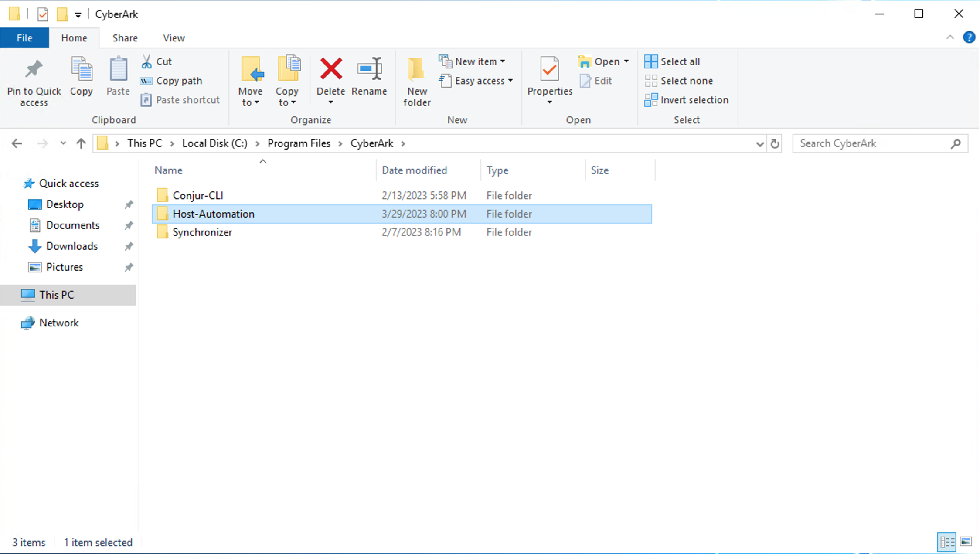The height and width of the screenshot is (554, 980).
Task: Open Documents in navigation pane
Action: click(x=73, y=225)
